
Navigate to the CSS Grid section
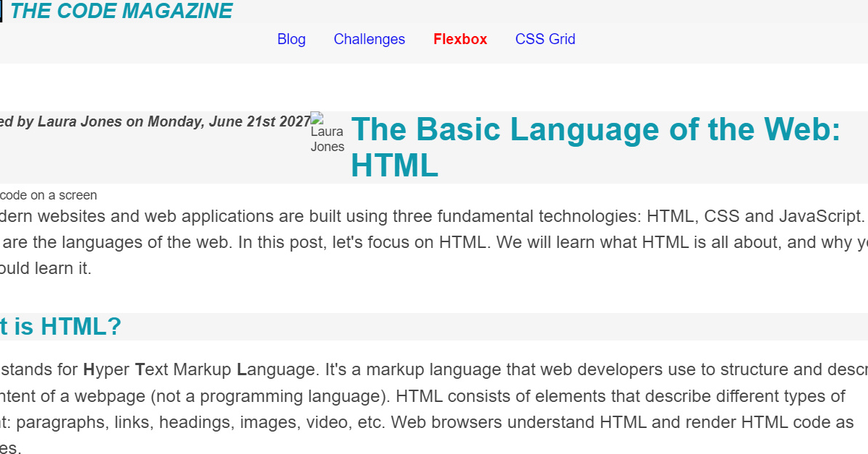click(545, 39)
